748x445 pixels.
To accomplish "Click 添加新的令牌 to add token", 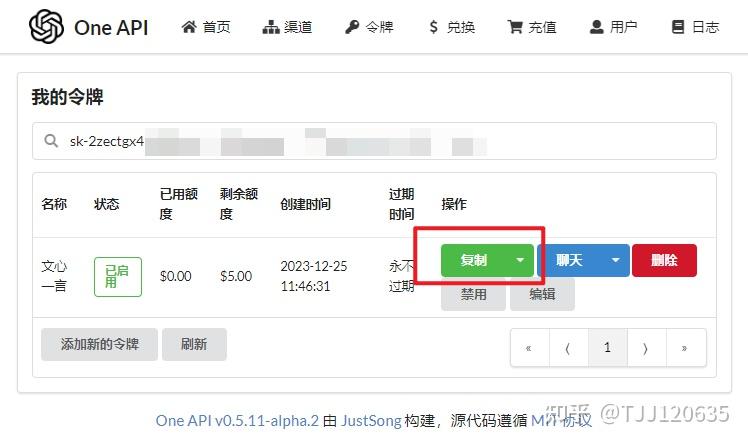I will (99, 344).
